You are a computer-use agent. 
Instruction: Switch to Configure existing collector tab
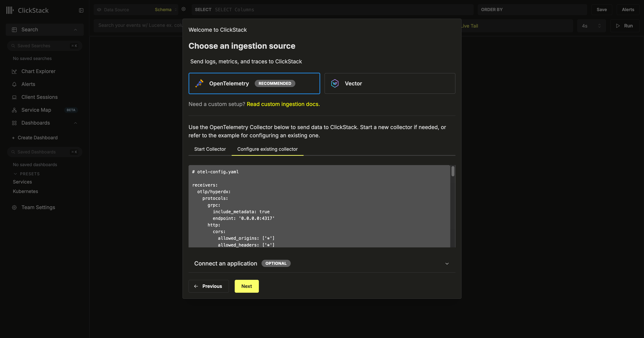click(x=267, y=149)
